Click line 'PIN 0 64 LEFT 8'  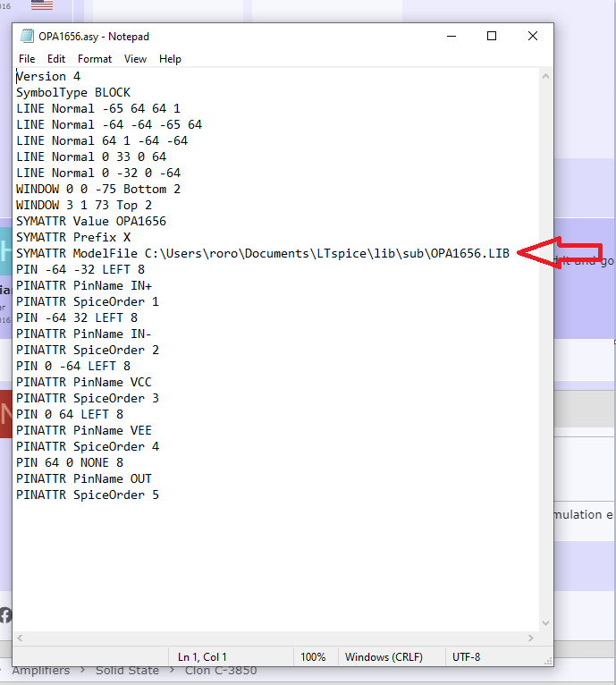click(x=70, y=414)
